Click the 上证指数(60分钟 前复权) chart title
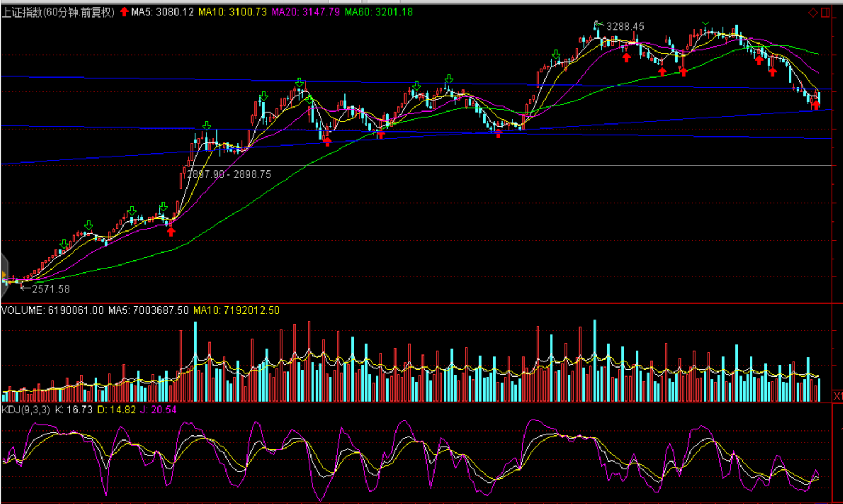The image size is (843, 504). [58, 12]
